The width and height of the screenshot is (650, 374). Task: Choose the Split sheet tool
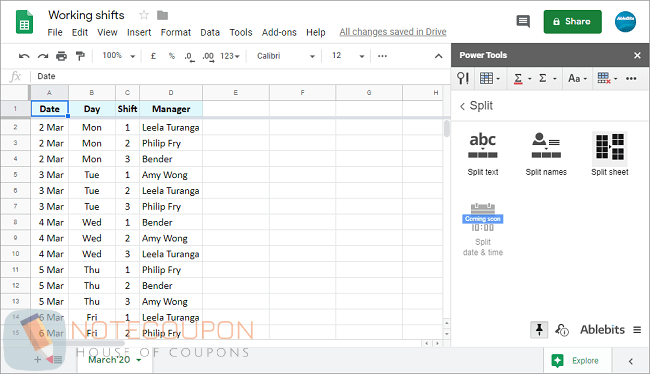[x=609, y=154]
